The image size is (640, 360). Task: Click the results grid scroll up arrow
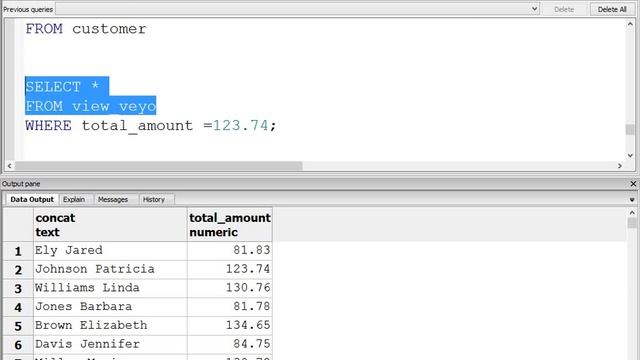632,213
